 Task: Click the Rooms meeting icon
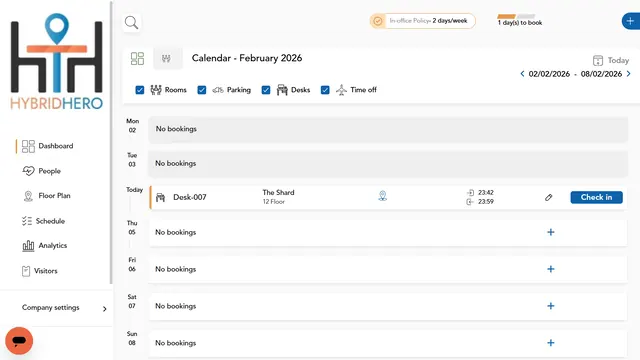pyautogui.click(x=156, y=90)
